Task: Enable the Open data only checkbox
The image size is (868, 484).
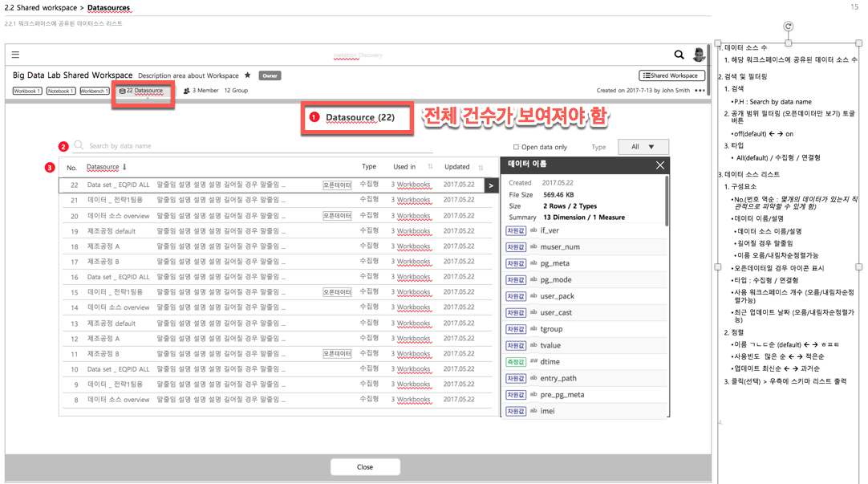Action: 516,147
